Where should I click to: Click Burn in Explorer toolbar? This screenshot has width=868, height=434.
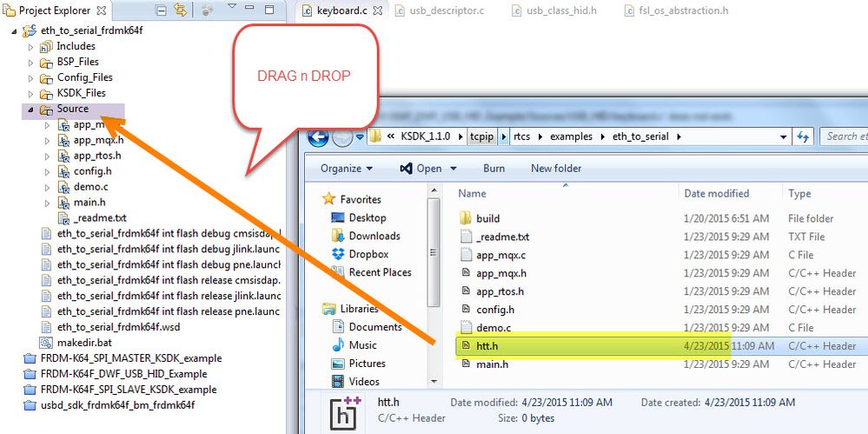(x=494, y=169)
